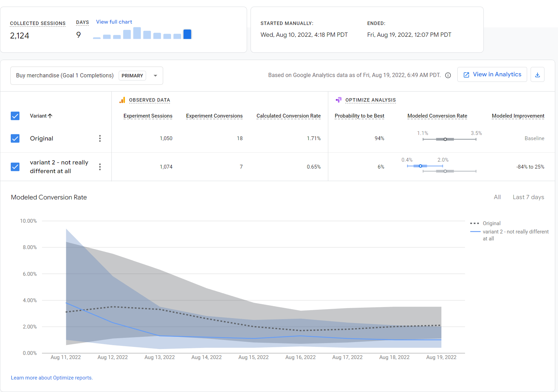558x392 pixels.
Task: Click the Baseline label
Action: click(x=534, y=138)
